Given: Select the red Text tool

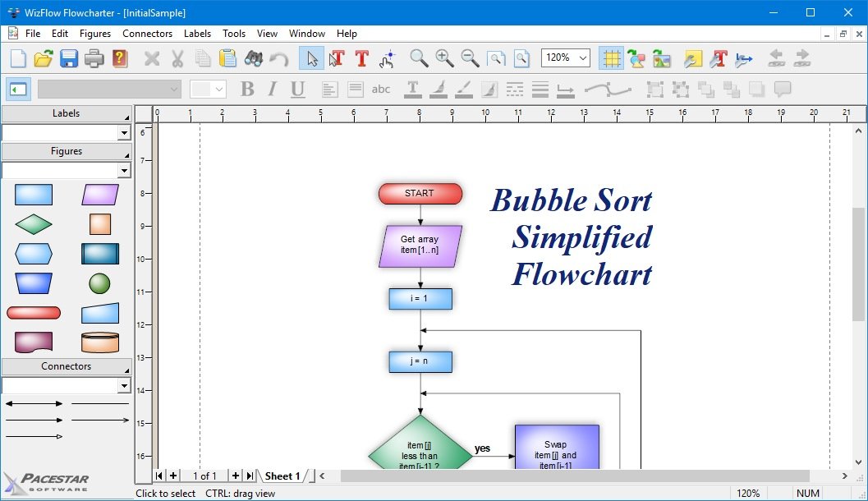Looking at the screenshot, I should click(361, 58).
